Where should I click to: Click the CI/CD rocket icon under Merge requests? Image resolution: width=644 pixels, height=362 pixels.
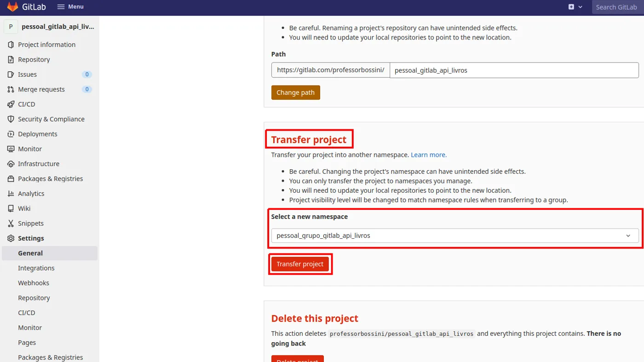point(11,104)
